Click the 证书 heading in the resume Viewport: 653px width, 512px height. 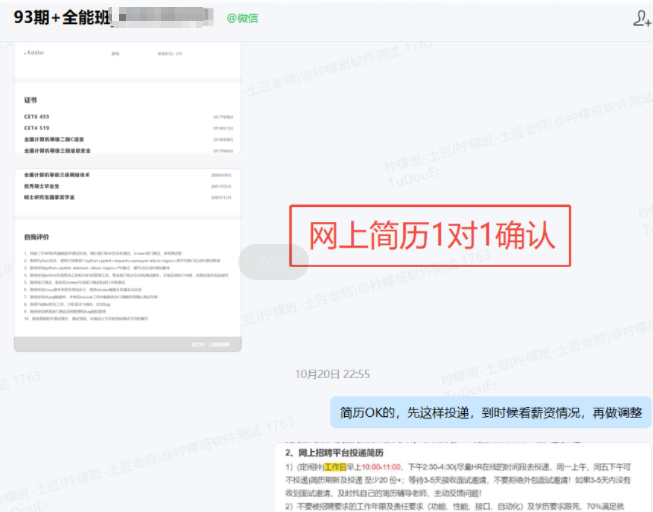pos(31,100)
